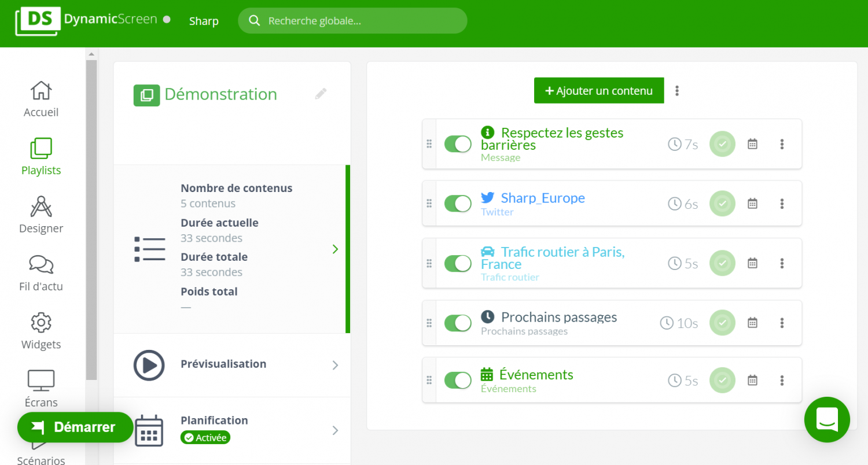The image size is (868, 465).
Task: Click the 10s duration of Prochains passages
Action: point(679,323)
